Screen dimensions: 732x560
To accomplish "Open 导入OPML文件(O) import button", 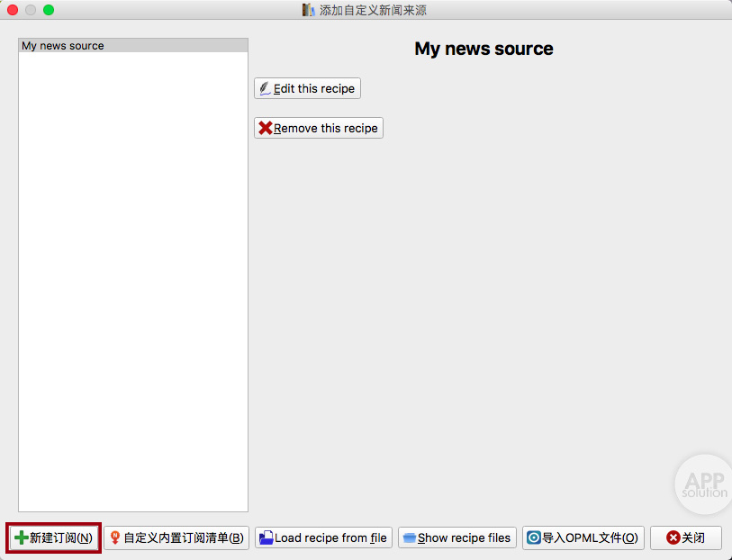I will tap(583, 537).
